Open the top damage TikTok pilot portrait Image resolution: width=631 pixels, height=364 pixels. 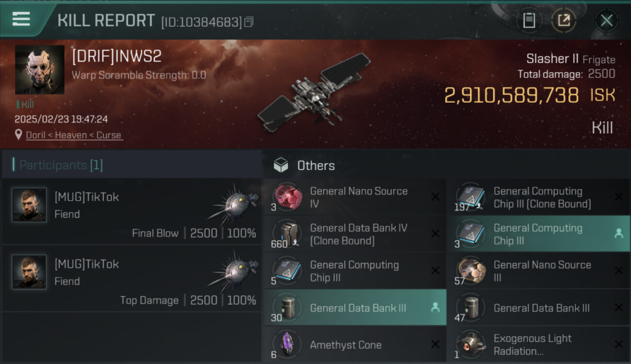click(29, 272)
